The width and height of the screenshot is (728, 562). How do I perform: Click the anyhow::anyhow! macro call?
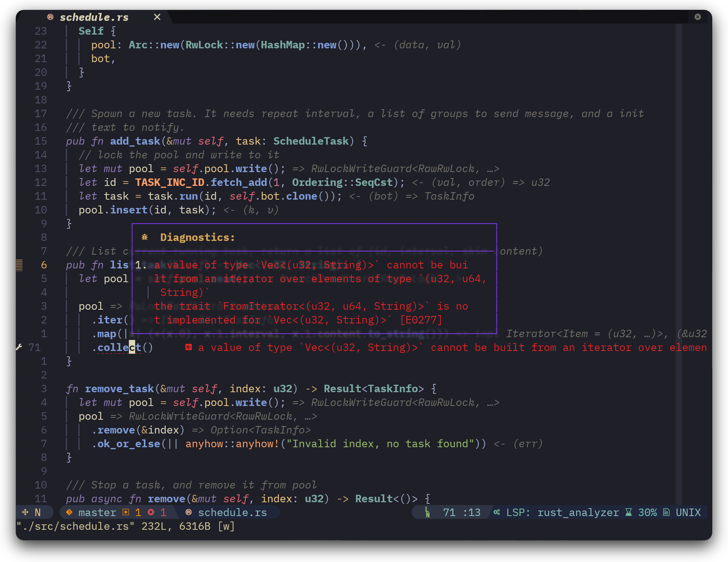[x=232, y=444]
